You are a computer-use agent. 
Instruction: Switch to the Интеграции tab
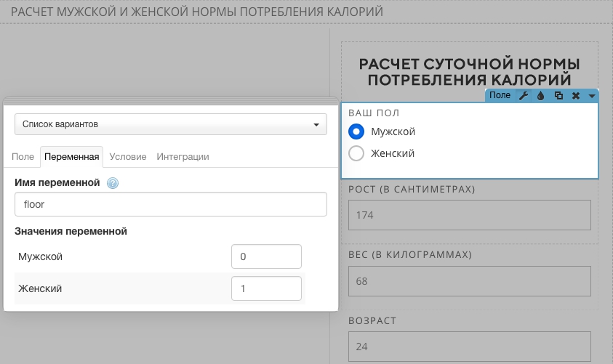tap(183, 157)
